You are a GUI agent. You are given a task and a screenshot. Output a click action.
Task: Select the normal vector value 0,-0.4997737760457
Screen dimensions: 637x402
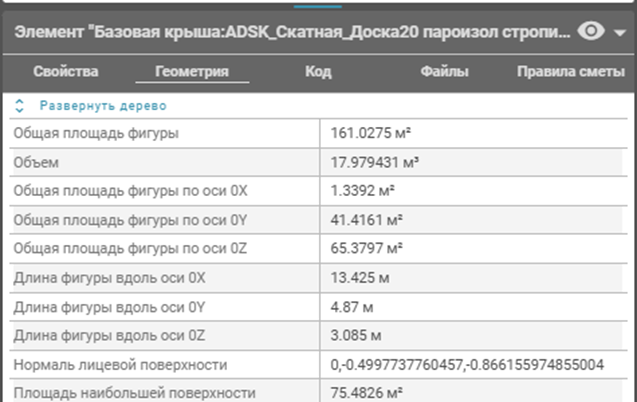point(467,365)
